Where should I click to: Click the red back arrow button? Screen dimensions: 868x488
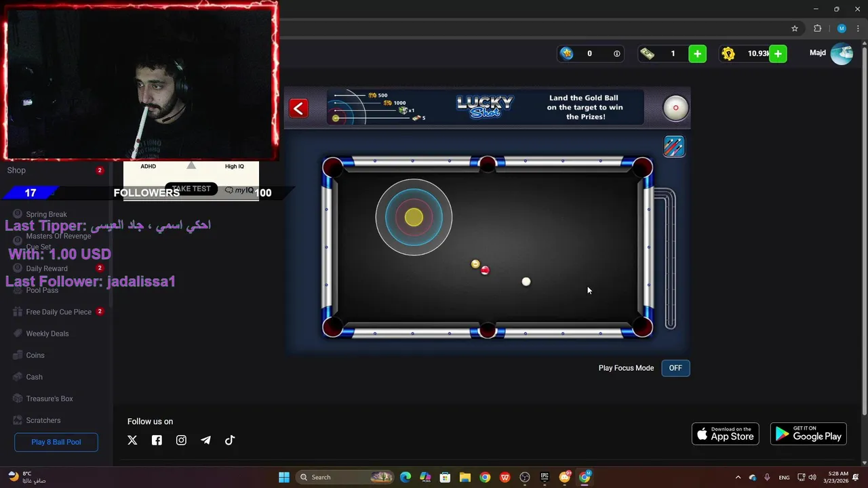click(x=298, y=108)
